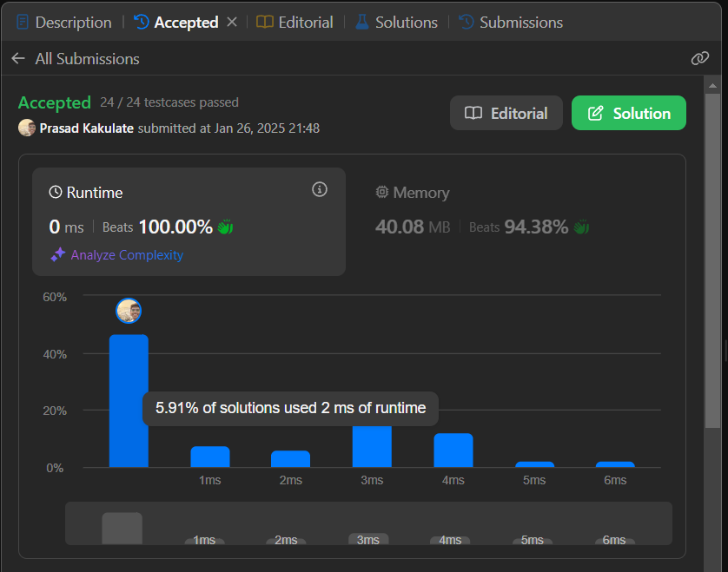The image size is (728, 572).
Task: Click the Submissions tab history icon
Action: [467, 22]
